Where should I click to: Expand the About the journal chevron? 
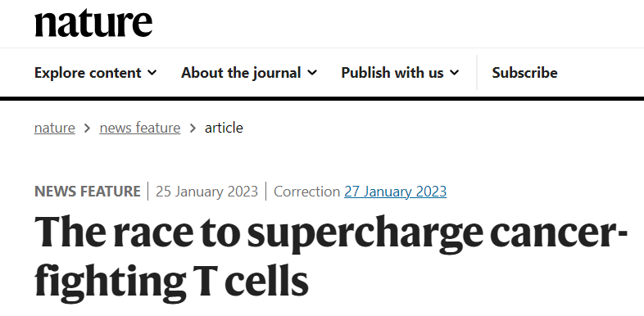(312, 73)
